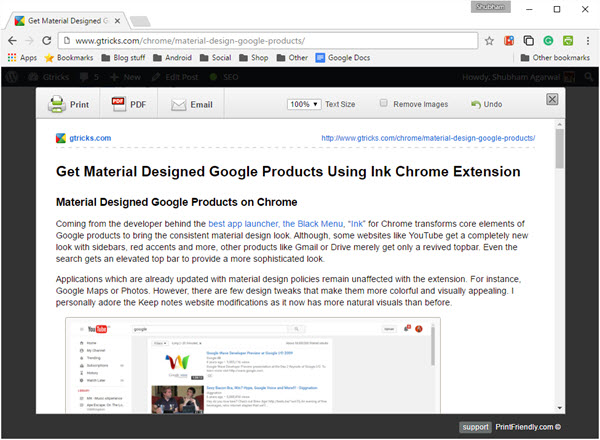The image size is (600, 440).
Task: Click the preview scrollbar thumb
Action: [x=559, y=148]
